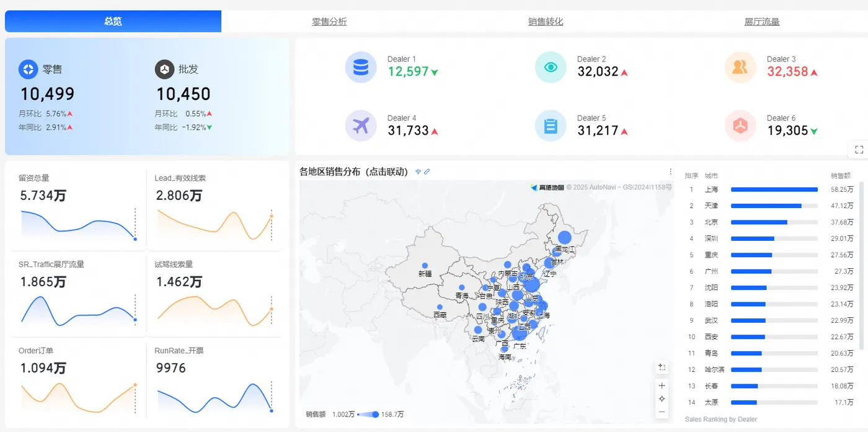Image resolution: width=868 pixels, height=432 pixels.
Task: Click the large Heilongjiang bubble
Action: [x=564, y=237]
